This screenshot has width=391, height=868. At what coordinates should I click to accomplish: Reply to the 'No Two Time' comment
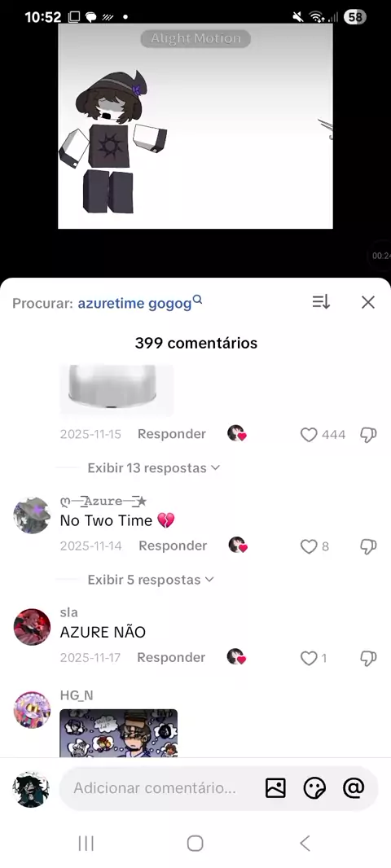[x=173, y=546]
